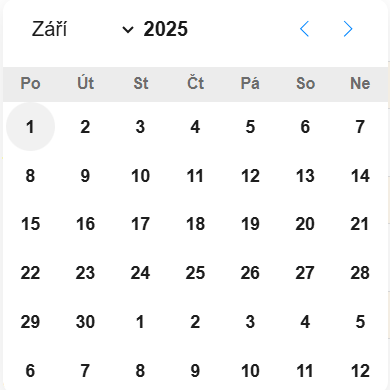Pick September 21 on Sunday
Viewport: 390px width, 390px height.
pos(360,224)
